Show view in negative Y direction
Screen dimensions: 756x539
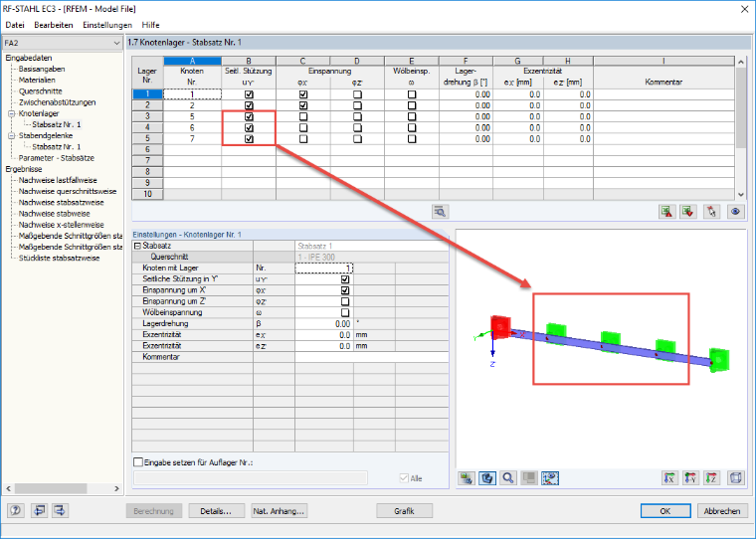(691, 477)
